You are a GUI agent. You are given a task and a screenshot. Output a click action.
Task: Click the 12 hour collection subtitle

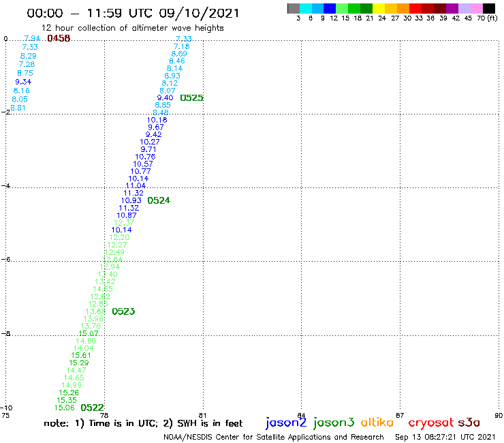tap(132, 28)
